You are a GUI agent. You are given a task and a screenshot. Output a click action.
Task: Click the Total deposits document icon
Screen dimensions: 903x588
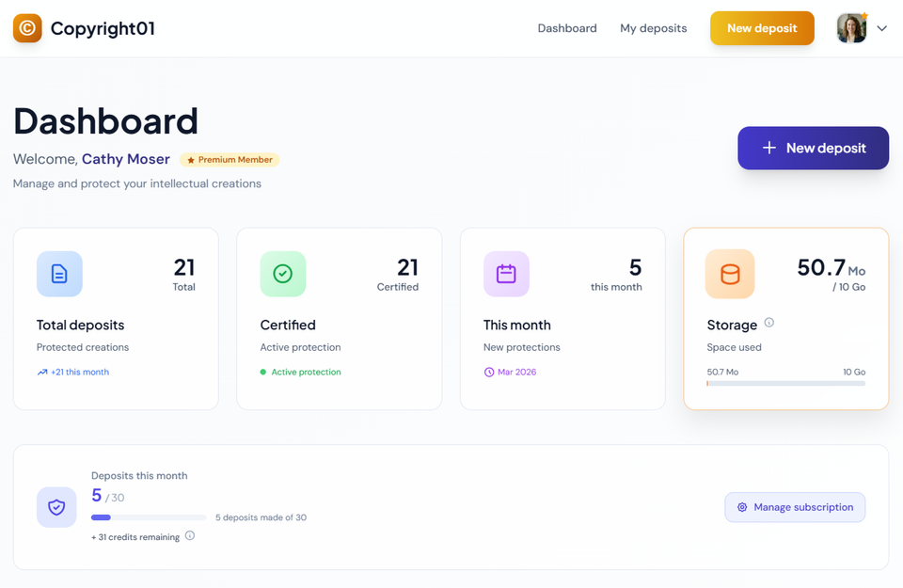coord(59,274)
